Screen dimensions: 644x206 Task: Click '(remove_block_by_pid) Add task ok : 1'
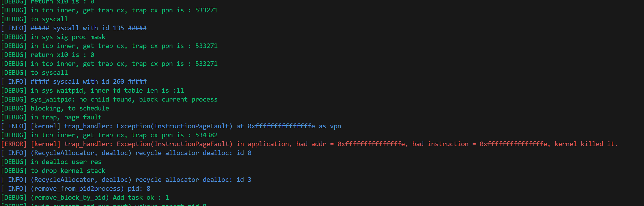(100, 198)
